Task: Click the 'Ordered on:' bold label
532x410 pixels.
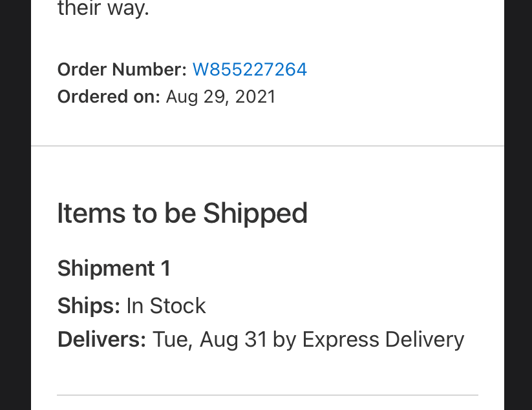Action: click(x=109, y=97)
